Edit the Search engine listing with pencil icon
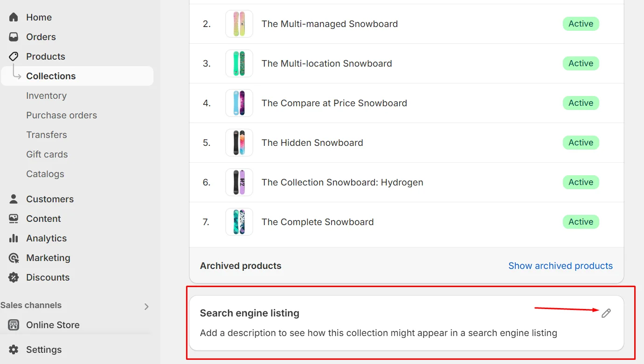Viewport: 644px width, 364px height. 606,313
